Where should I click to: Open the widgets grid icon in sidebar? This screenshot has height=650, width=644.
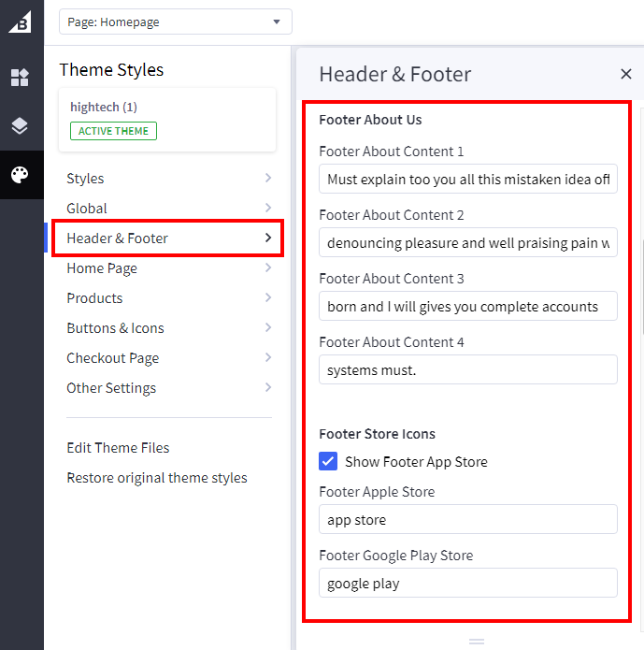21,78
